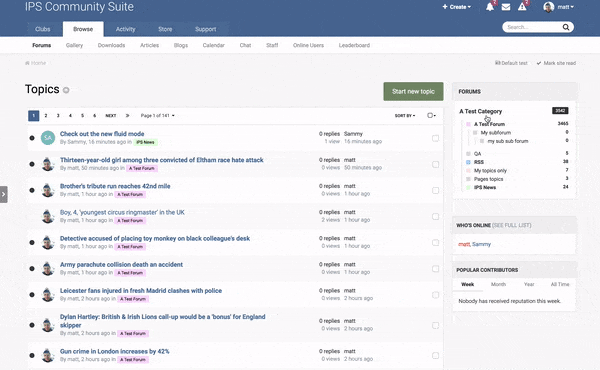Open IPS News forum in sidebar
Screen dimensions: 600x370
click(485, 187)
